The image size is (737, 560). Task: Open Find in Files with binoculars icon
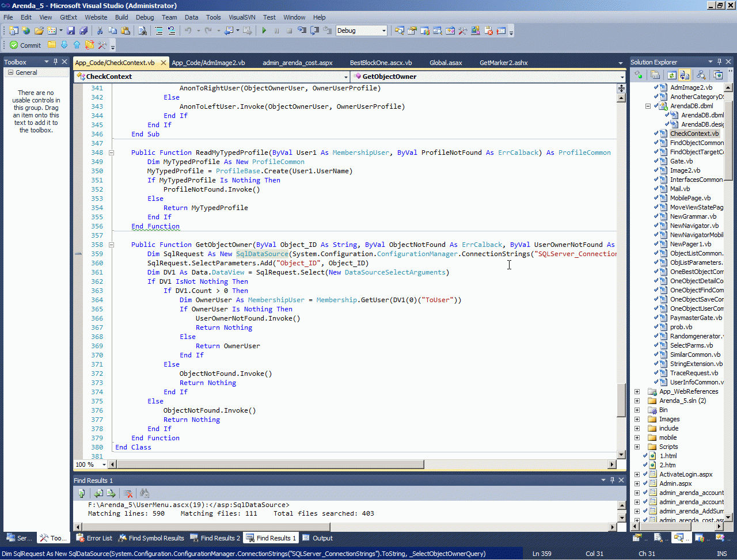point(142,31)
